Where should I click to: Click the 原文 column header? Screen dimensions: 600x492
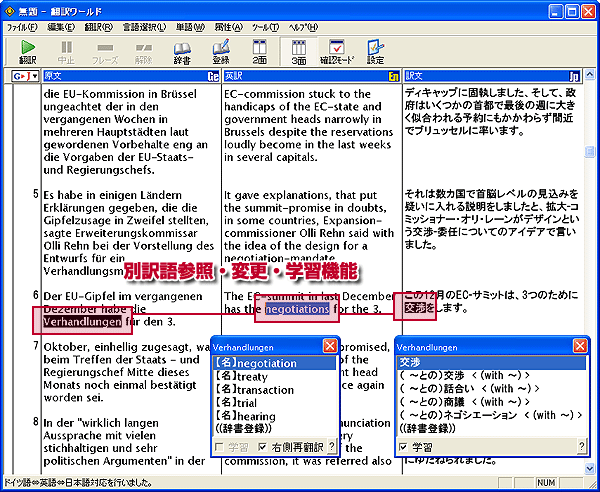(x=132, y=76)
